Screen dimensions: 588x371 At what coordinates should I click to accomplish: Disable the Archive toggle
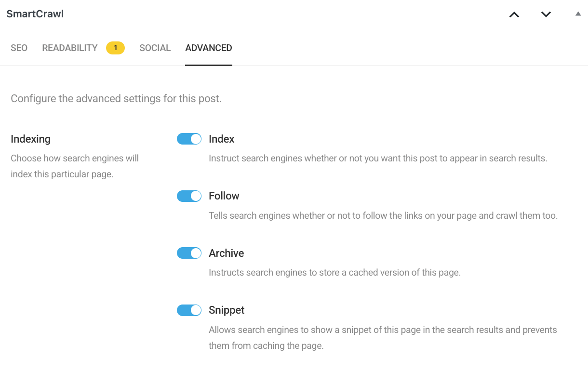[189, 253]
